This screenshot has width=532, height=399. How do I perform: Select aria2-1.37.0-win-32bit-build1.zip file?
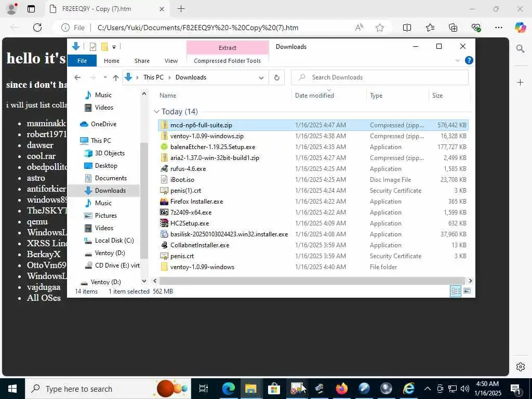pyautogui.click(x=313, y=158)
